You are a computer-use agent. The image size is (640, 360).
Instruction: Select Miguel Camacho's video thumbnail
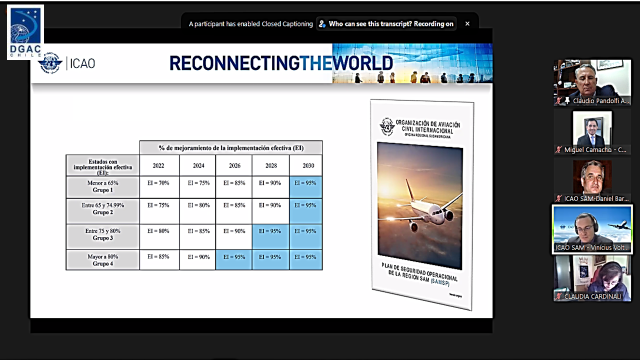tap(592, 132)
